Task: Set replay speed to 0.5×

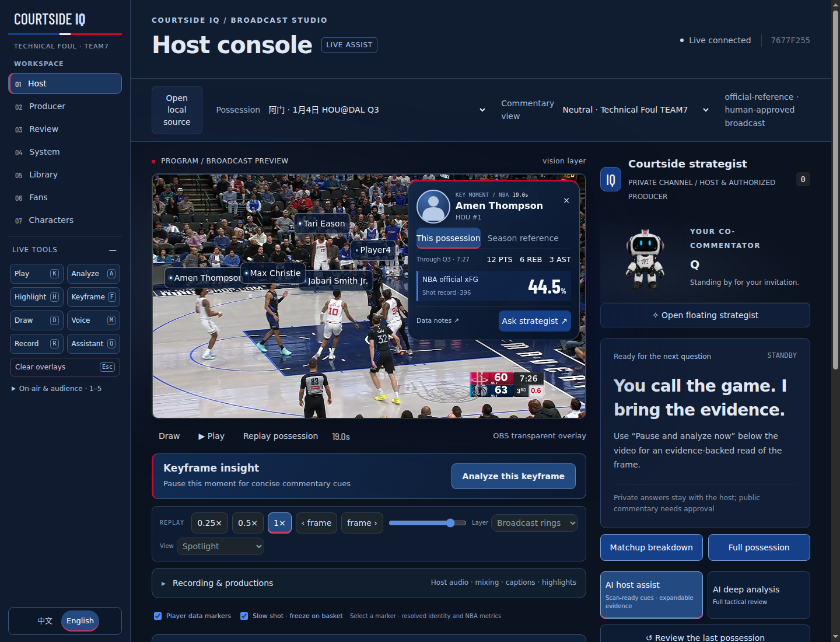Action: 247,523
